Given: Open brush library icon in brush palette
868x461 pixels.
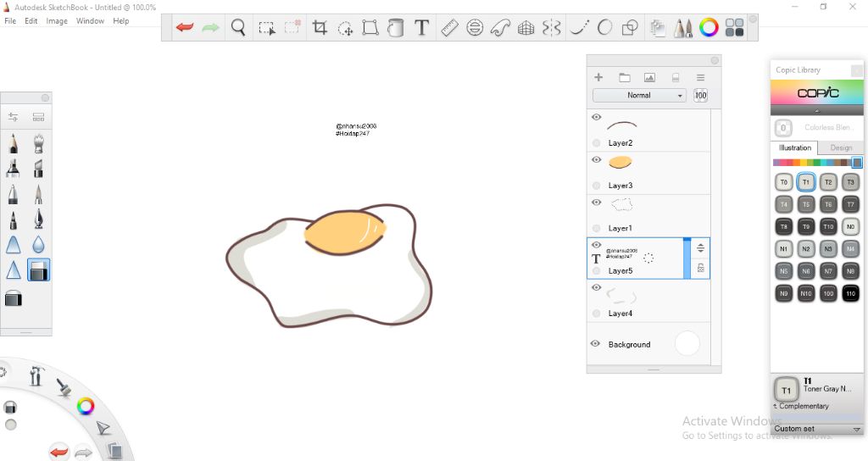Looking at the screenshot, I should 38,117.
